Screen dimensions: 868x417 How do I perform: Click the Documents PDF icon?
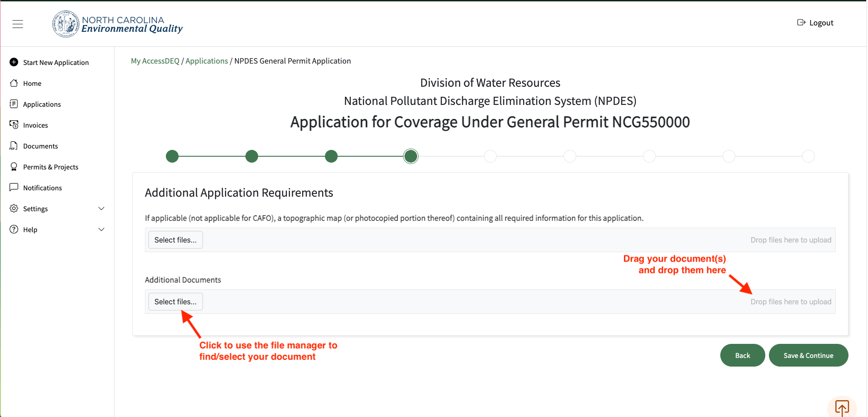tap(14, 146)
